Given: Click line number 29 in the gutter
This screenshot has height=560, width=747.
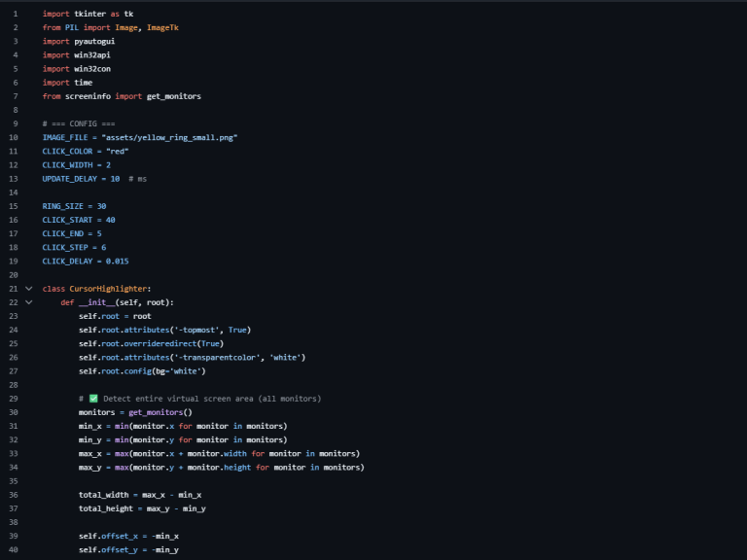Looking at the screenshot, I should point(14,399).
